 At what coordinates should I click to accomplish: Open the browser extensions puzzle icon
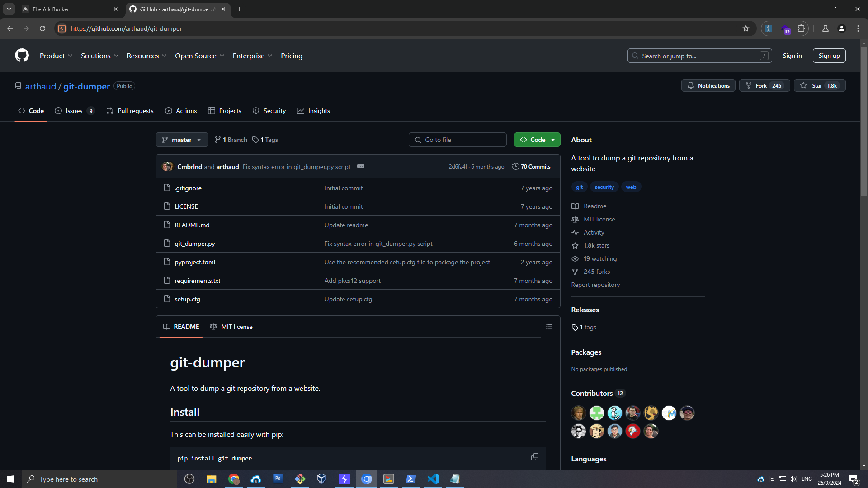pos(801,28)
